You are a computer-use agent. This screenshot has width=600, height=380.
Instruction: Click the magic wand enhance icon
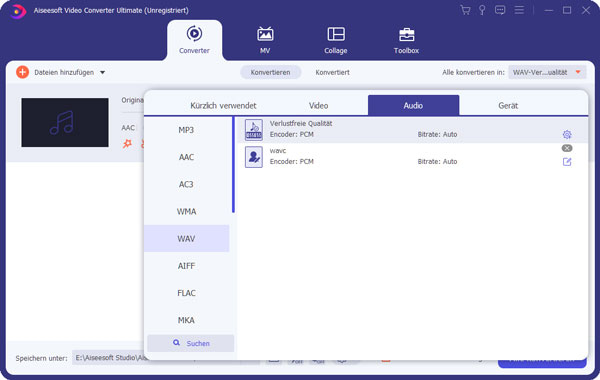127,144
